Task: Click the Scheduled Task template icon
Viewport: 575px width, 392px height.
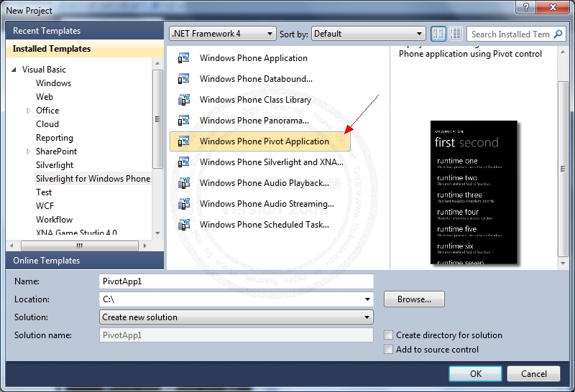Action: click(x=183, y=225)
